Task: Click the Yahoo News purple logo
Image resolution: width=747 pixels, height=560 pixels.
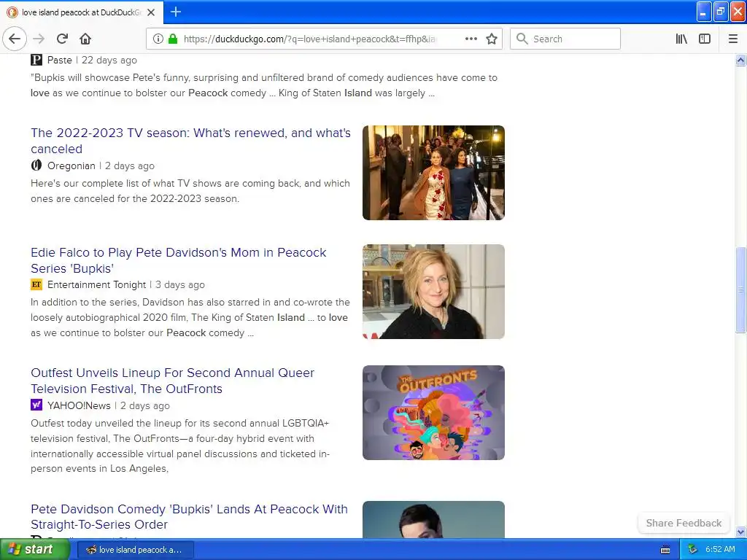Action: coord(36,405)
